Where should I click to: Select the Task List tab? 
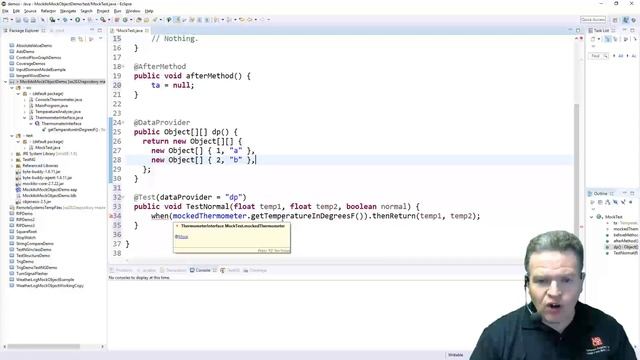coord(601,31)
